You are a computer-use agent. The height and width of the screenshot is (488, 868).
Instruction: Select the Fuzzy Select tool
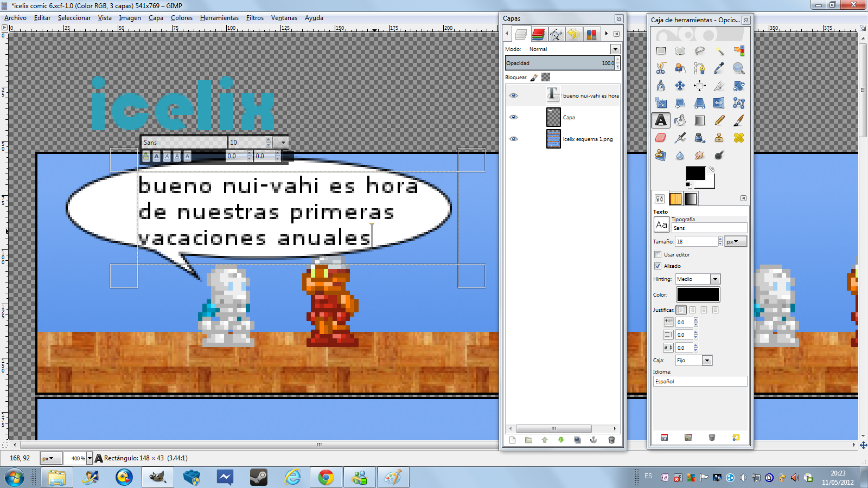click(720, 51)
